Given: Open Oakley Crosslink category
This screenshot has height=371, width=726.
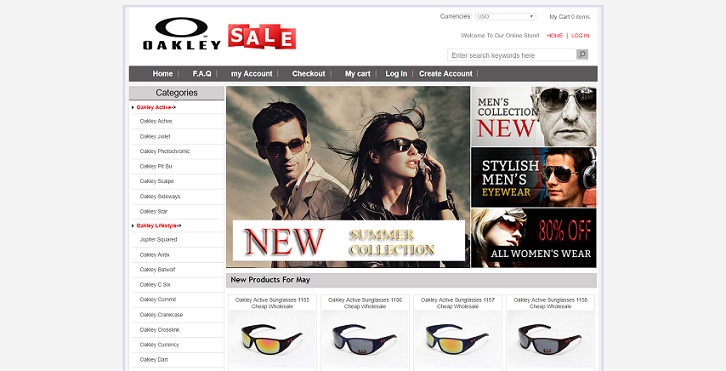Looking at the screenshot, I should pos(159,330).
